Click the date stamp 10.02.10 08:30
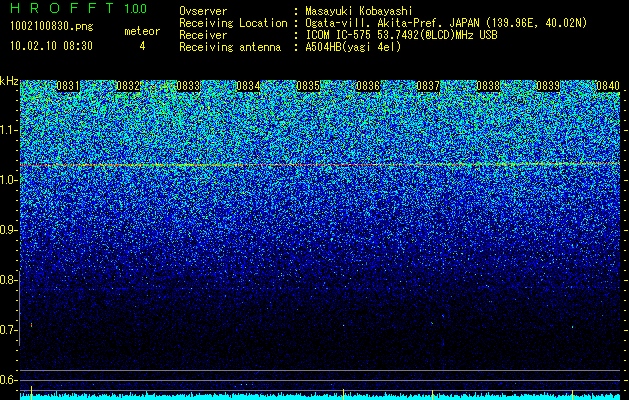Image resolution: width=629 pixels, height=400 pixels. [x=51, y=45]
